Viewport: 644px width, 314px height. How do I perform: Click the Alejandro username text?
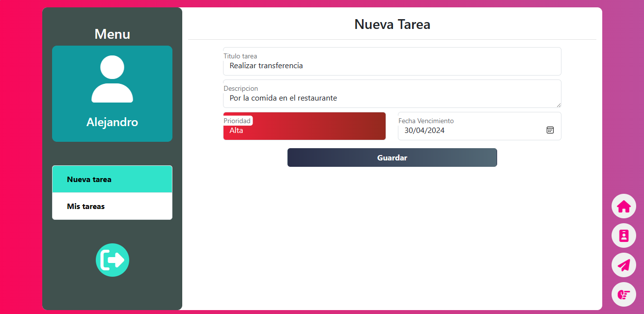[x=112, y=122]
